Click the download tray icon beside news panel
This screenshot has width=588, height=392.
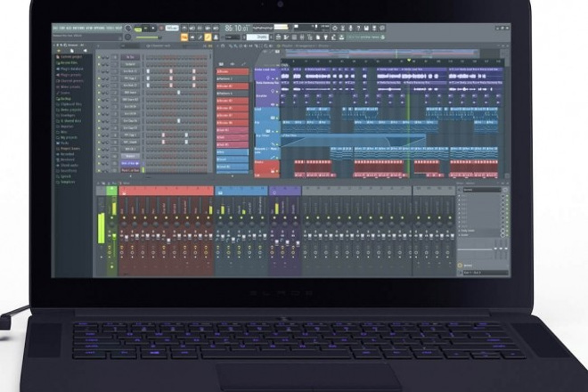341,37
